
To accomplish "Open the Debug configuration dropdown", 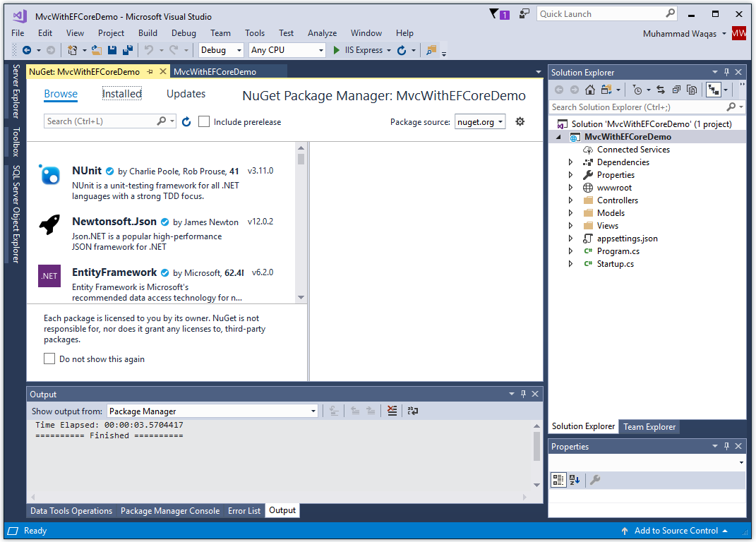I will pos(221,50).
